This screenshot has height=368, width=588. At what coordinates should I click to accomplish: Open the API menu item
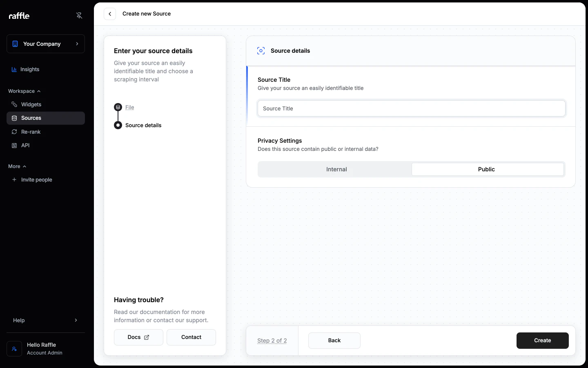46,146
